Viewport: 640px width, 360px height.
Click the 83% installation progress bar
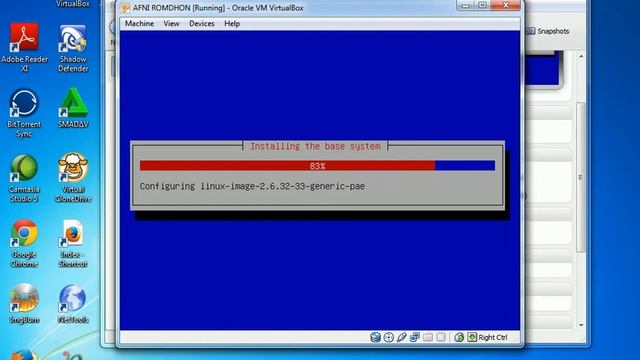[317, 166]
